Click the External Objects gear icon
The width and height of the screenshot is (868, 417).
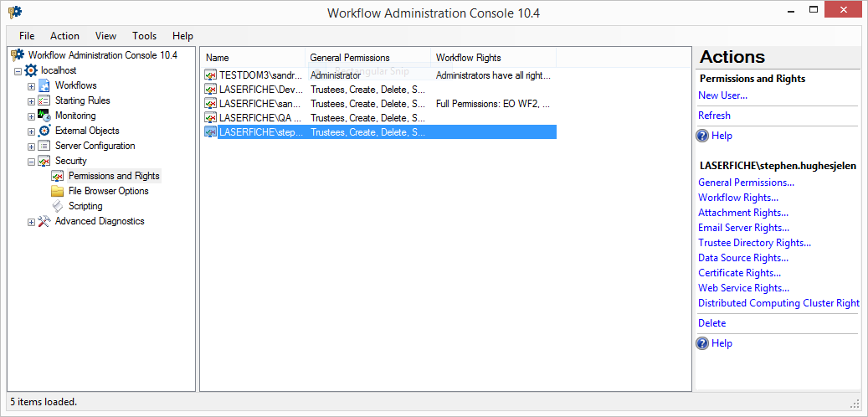(44, 131)
